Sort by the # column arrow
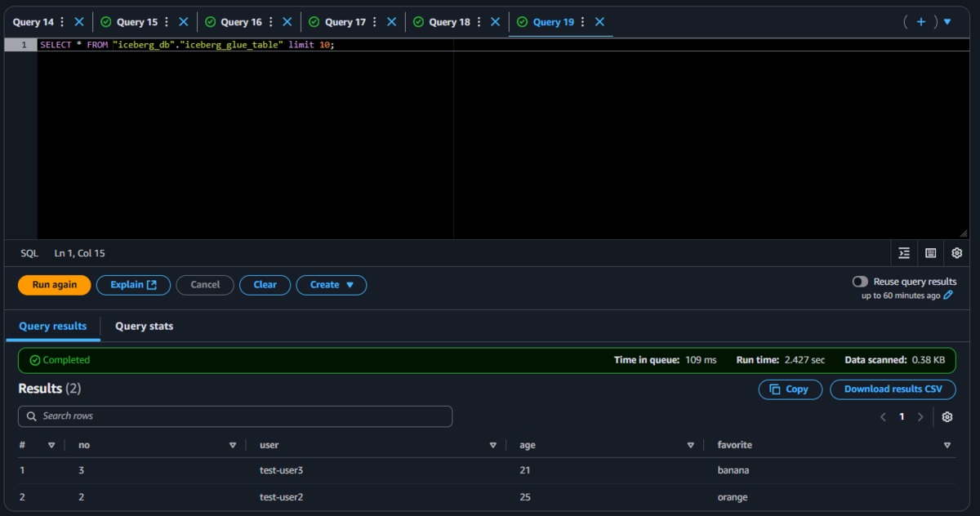 click(51, 446)
